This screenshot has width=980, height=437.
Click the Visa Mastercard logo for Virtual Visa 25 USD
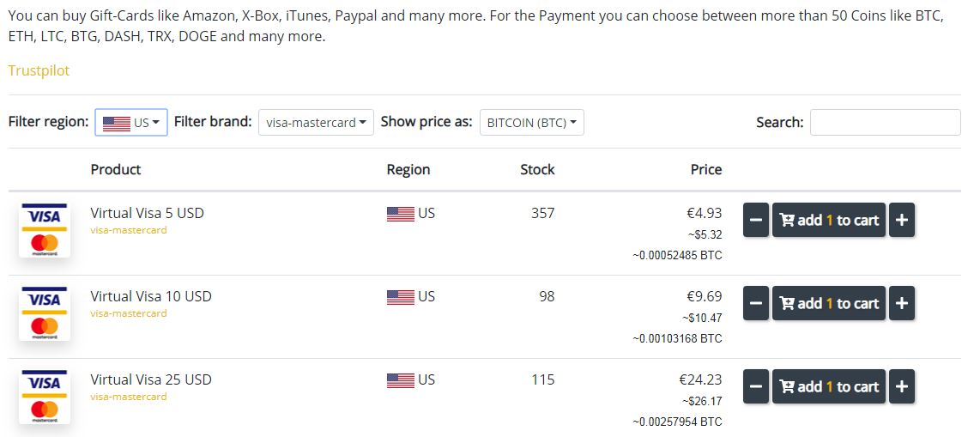pos(45,397)
